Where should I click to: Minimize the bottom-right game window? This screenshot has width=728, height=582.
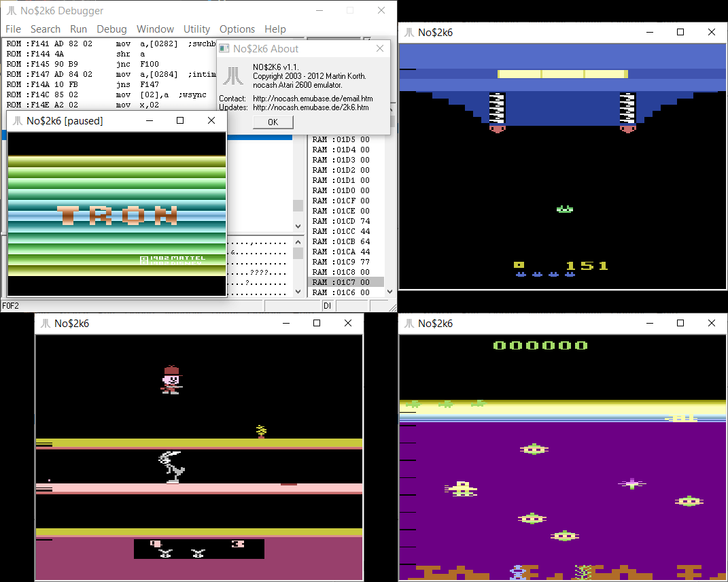tap(650, 323)
